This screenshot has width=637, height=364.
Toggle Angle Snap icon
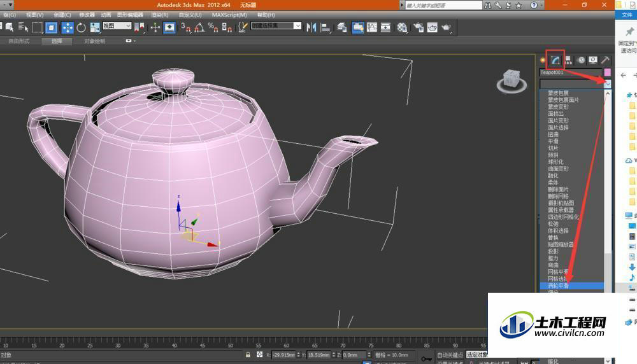(199, 27)
